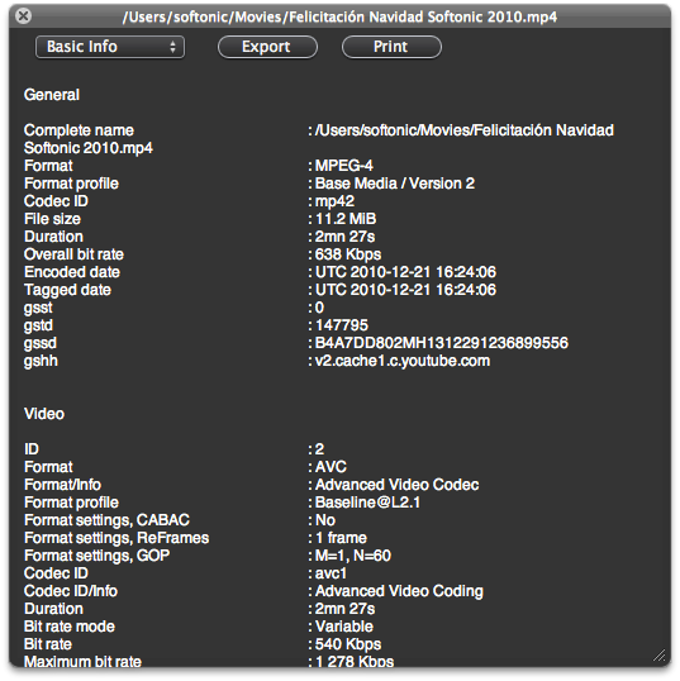Click the File size label
This screenshot has height=681, width=680.
[52, 219]
